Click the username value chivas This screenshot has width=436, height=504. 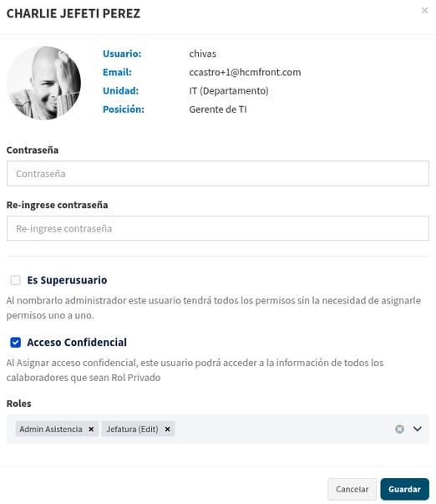point(202,53)
